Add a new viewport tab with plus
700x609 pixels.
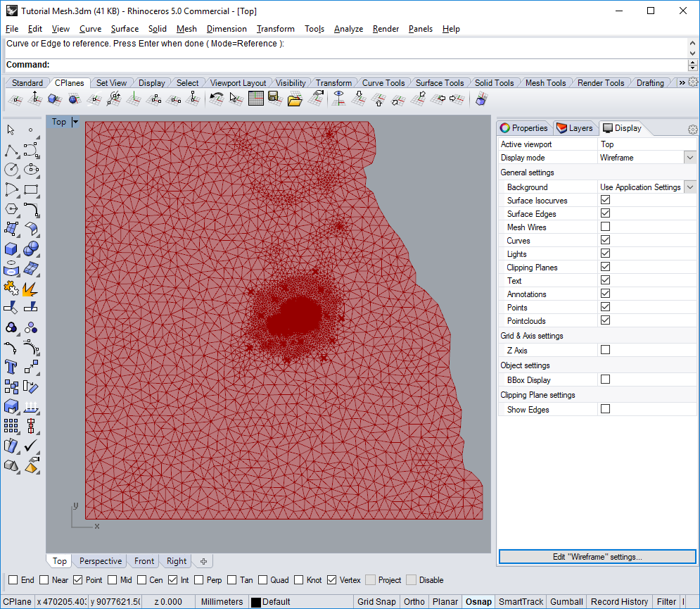pyautogui.click(x=203, y=561)
